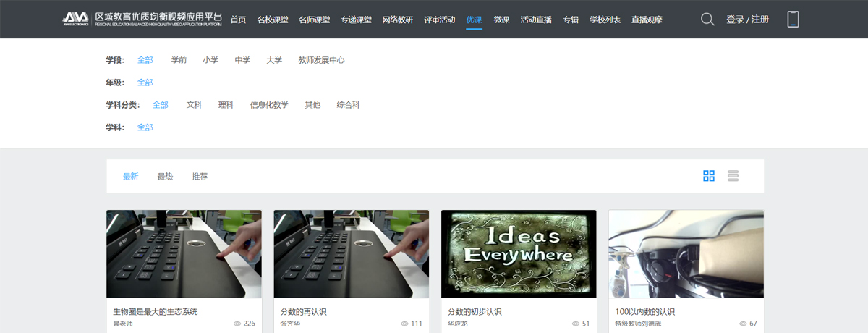This screenshot has height=333, width=868.
Task: Select 教师发展中心 stage filter
Action: 321,60
